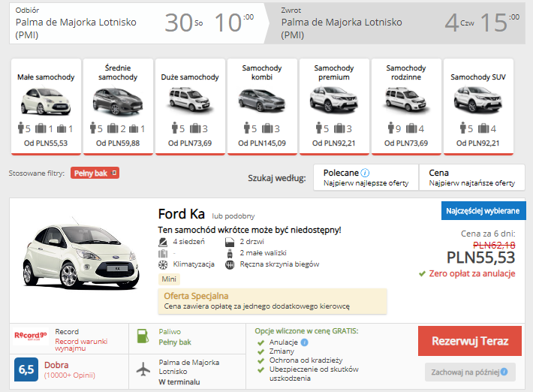Viewport: 533px width, 392px height.
Task: Remove the Pełny bak filter tag
Action: coord(114,173)
